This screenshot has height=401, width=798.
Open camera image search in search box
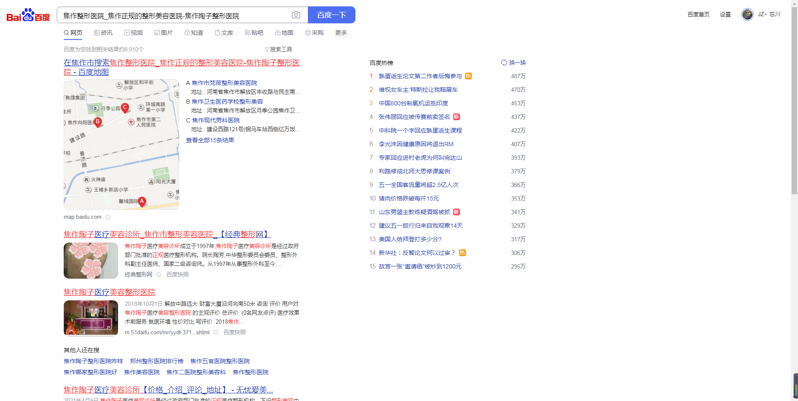[x=296, y=15]
